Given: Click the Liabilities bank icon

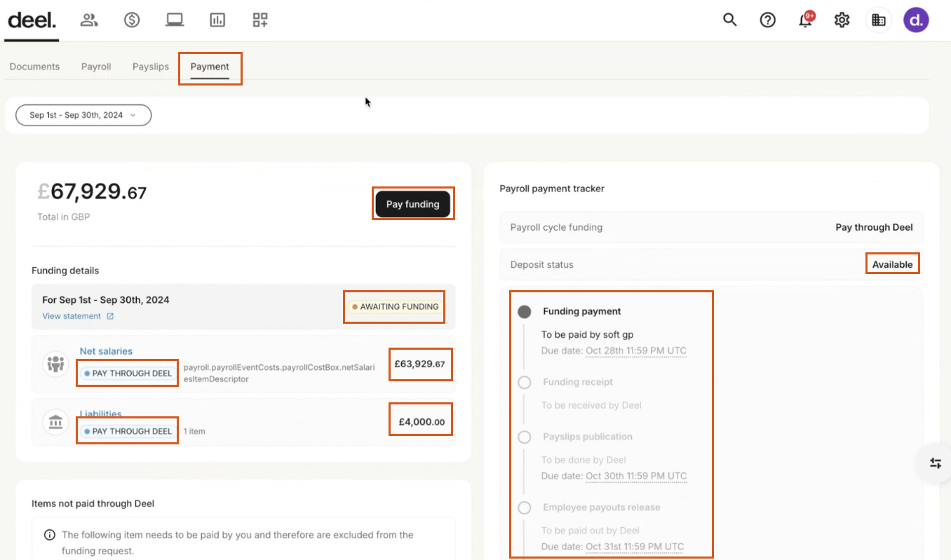Looking at the screenshot, I should coord(55,422).
